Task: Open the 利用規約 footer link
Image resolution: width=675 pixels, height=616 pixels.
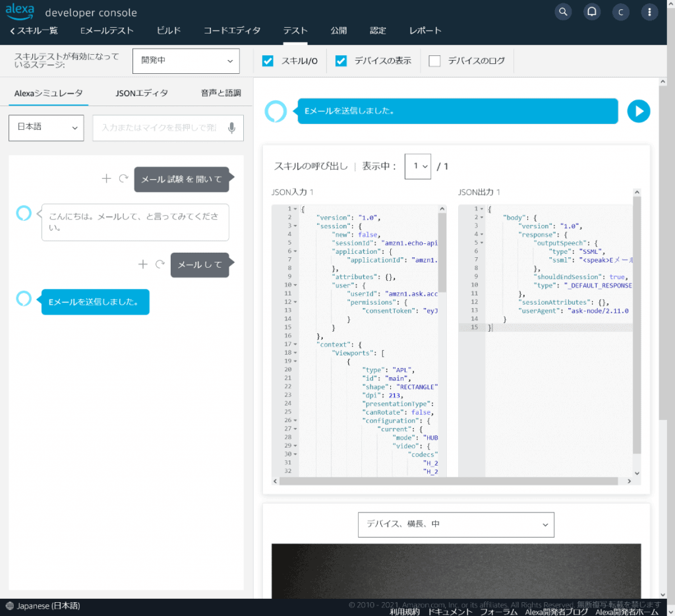Action: (405, 611)
